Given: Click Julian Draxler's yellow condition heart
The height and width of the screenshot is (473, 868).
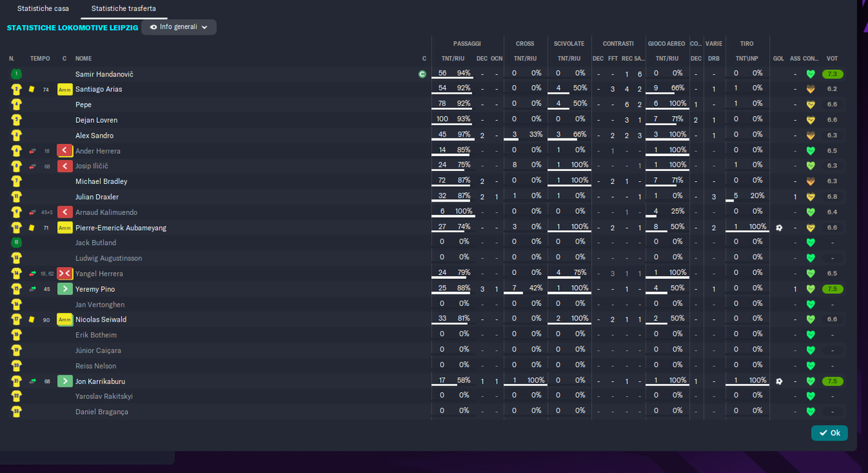Looking at the screenshot, I should point(810,197).
